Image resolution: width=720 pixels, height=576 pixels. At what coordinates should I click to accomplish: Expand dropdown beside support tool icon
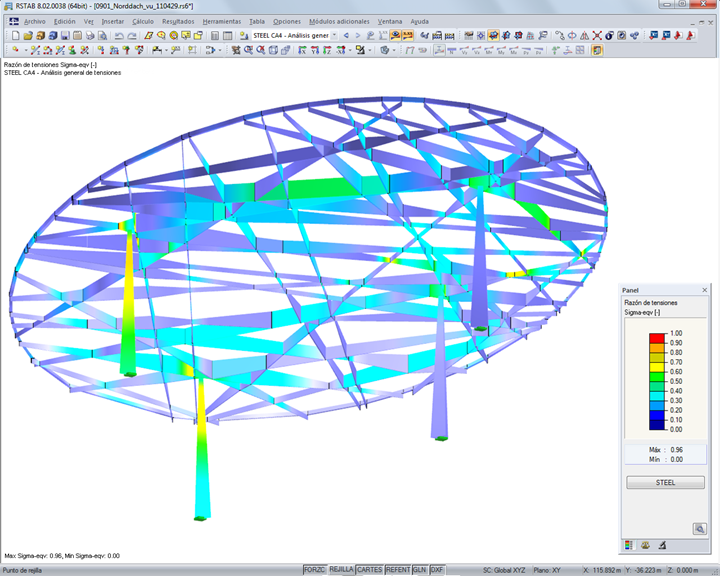166,50
